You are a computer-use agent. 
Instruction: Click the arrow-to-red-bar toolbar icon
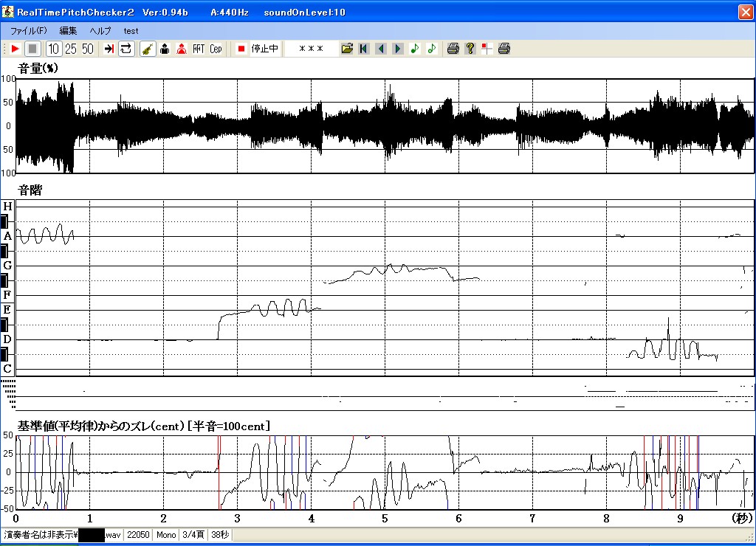tap(109, 49)
